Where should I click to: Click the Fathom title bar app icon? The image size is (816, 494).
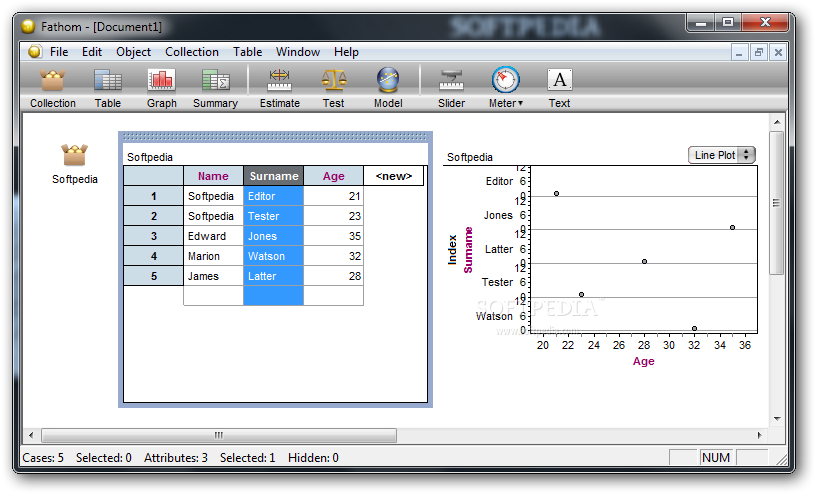pyautogui.click(x=28, y=26)
